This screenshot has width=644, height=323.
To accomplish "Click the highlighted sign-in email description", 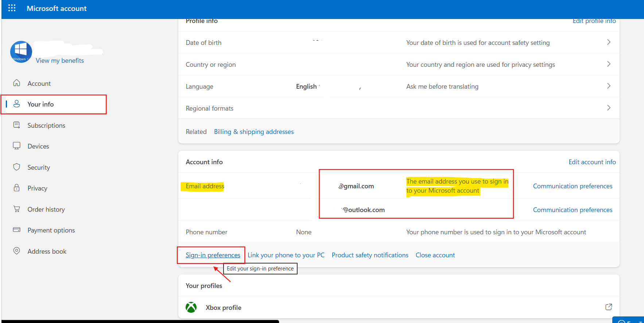I will coord(457,186).
